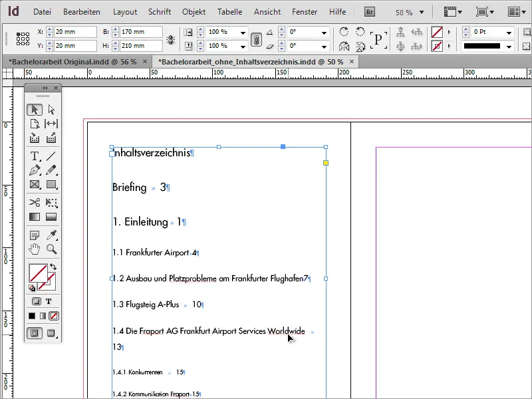
Task: Click the fill swatch in control panel
Action: click(x=437, y=32)
